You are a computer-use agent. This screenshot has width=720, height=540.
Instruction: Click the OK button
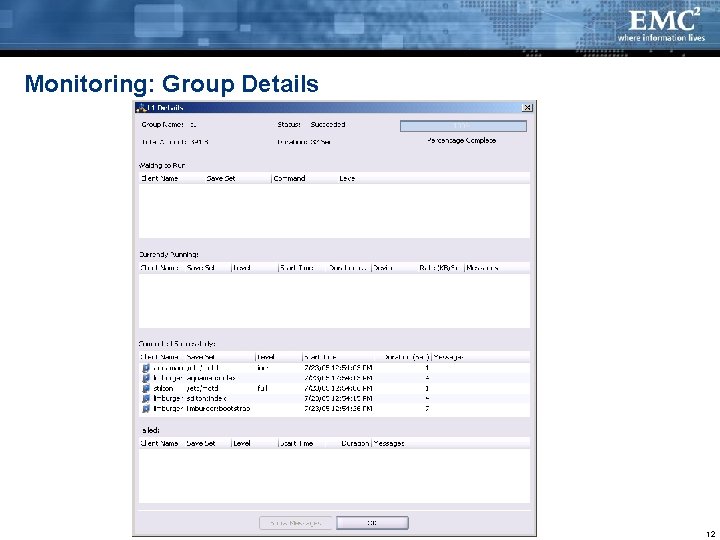[x=372, y=523]
